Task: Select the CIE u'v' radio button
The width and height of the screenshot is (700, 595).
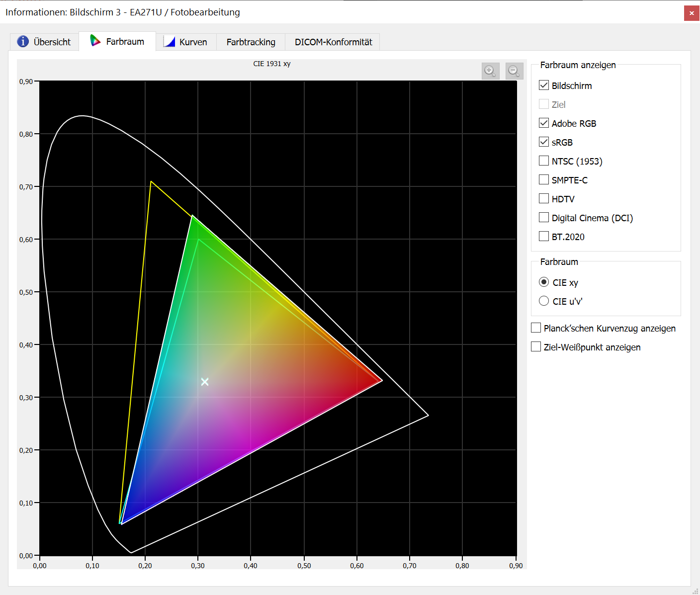Action: pyautogui.click(x=544, y=301)
